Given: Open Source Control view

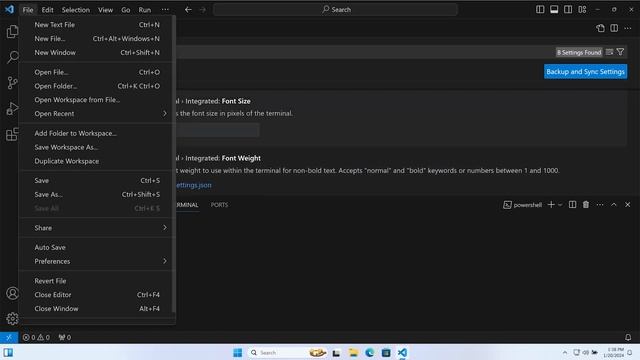Looking at the screenshot, I should [12, 83].
